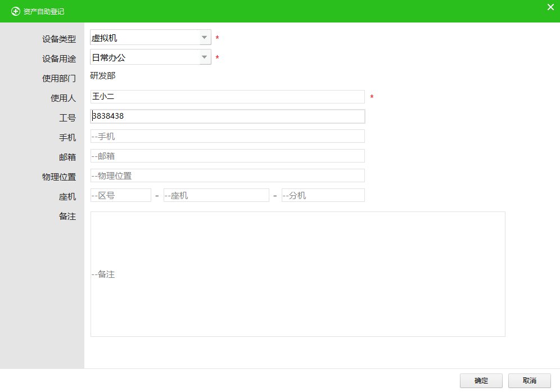Click the 资产自助登记 title text

click(x=44, y=11)
